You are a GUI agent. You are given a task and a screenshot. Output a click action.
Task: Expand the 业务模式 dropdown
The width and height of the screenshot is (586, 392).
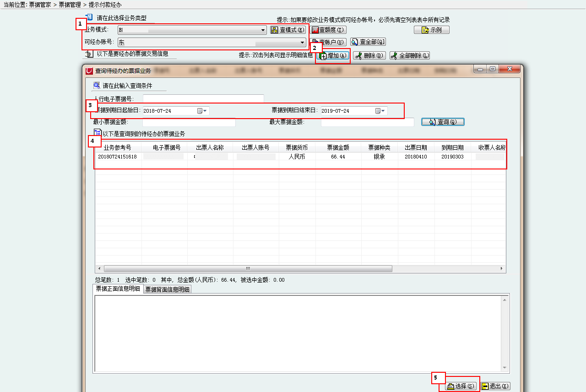tap(263, 30)
